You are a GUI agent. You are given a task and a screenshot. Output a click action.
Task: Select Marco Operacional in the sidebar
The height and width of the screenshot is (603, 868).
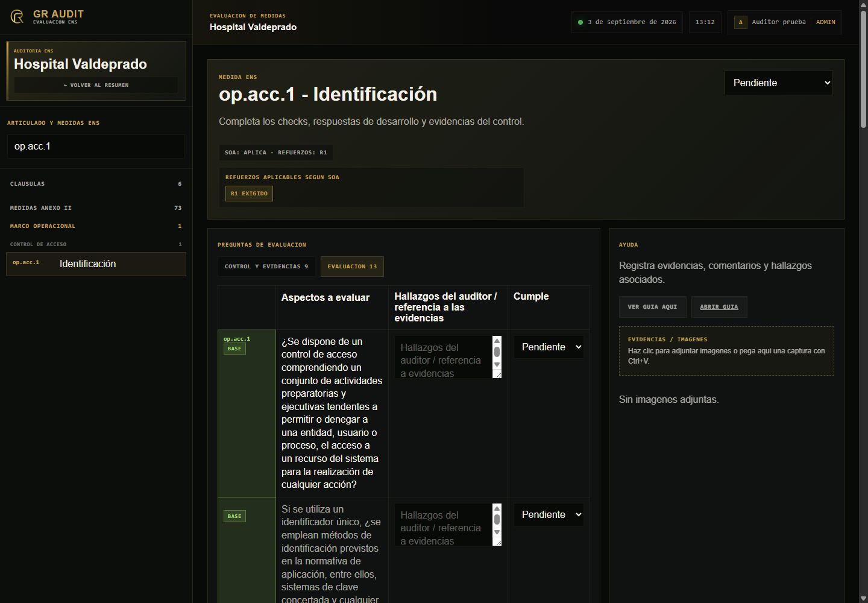96,226
